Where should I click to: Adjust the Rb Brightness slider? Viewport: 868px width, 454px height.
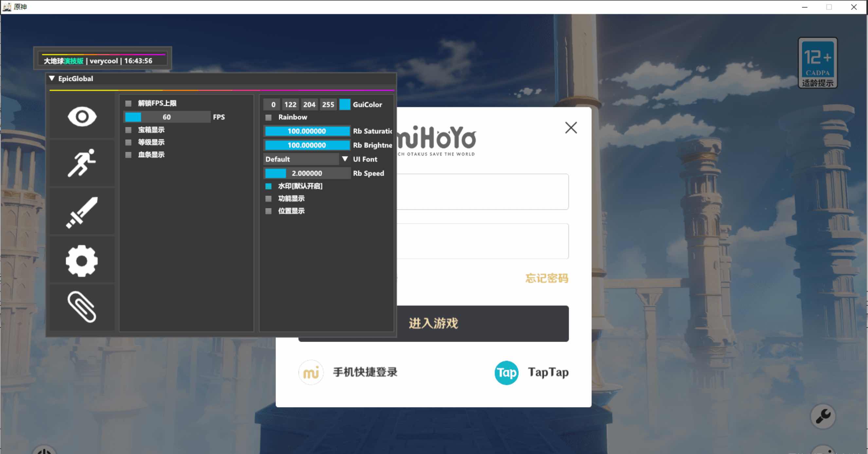click(307, 145)
